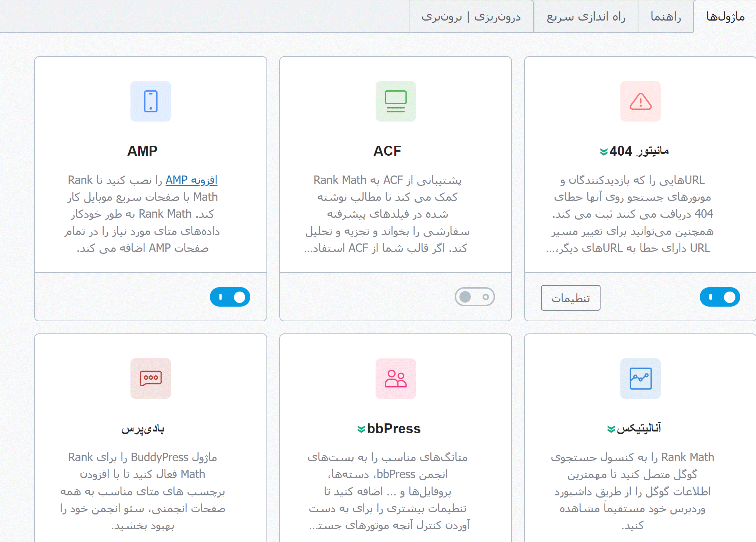Viewport: 756px width, 542px height.
Task: Click the AMP card title
Action: [x=143, y=151]
